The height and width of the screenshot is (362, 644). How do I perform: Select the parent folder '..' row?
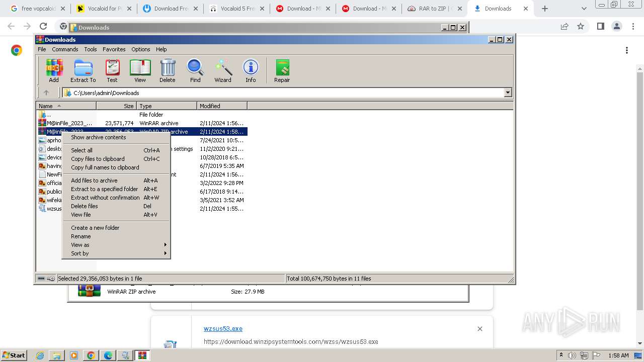click(x=142, y=115)
